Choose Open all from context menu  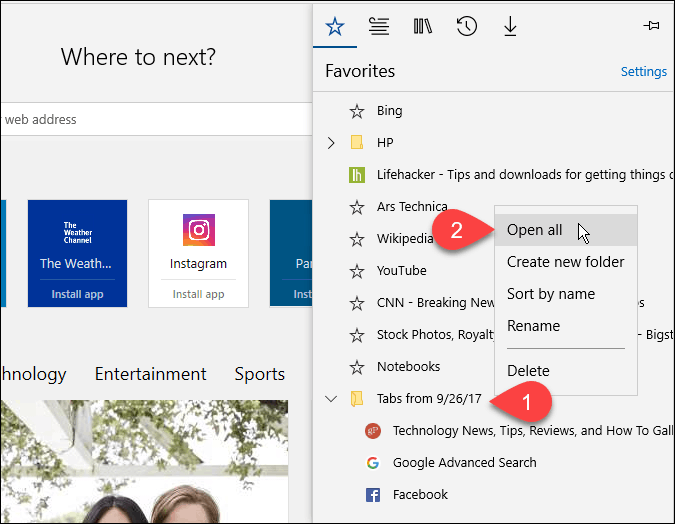566,230
